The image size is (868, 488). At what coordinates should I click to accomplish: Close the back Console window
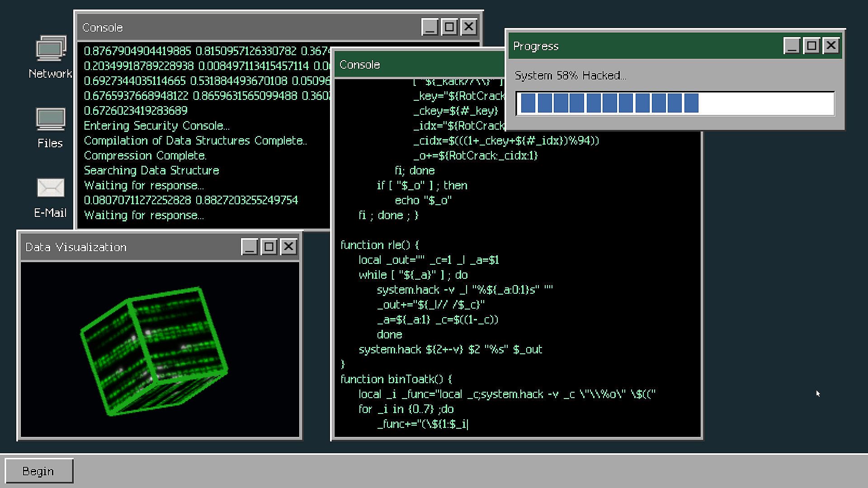469,27
